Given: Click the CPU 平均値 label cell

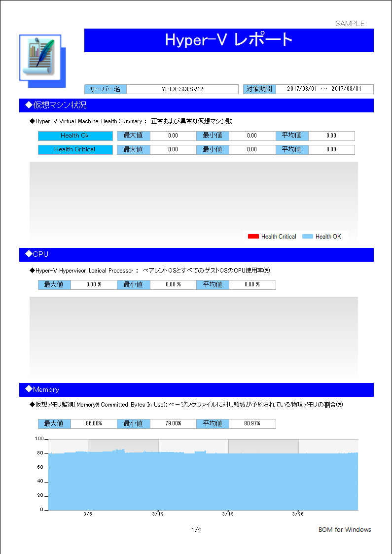Looking at the screenshot, I should click(213, 285).
